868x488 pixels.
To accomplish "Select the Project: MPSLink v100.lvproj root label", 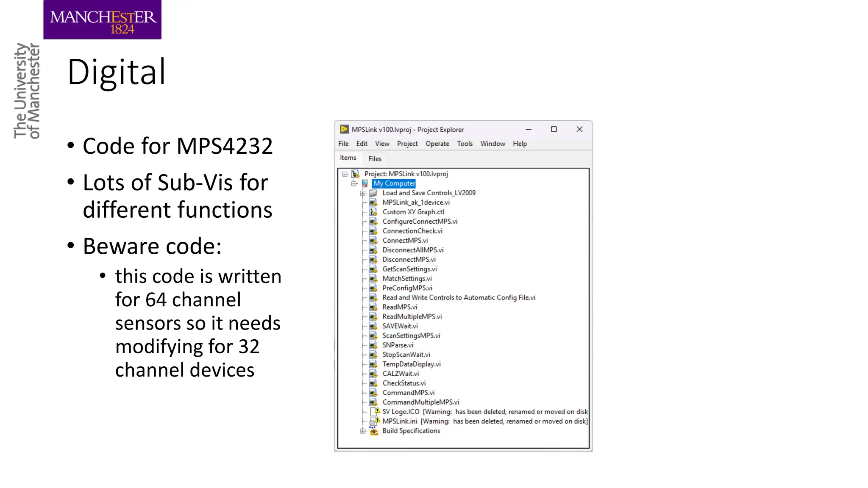I will click(406, 174).
